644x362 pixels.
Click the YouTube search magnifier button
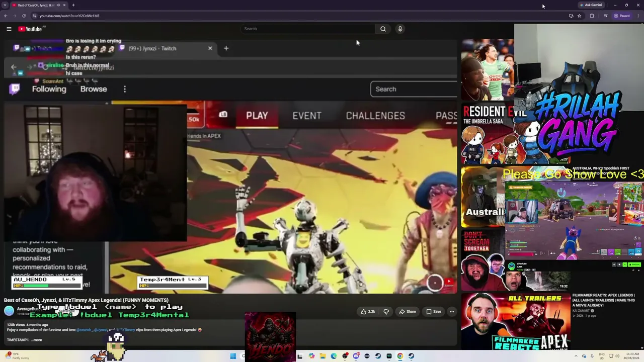tap(383, 29)
